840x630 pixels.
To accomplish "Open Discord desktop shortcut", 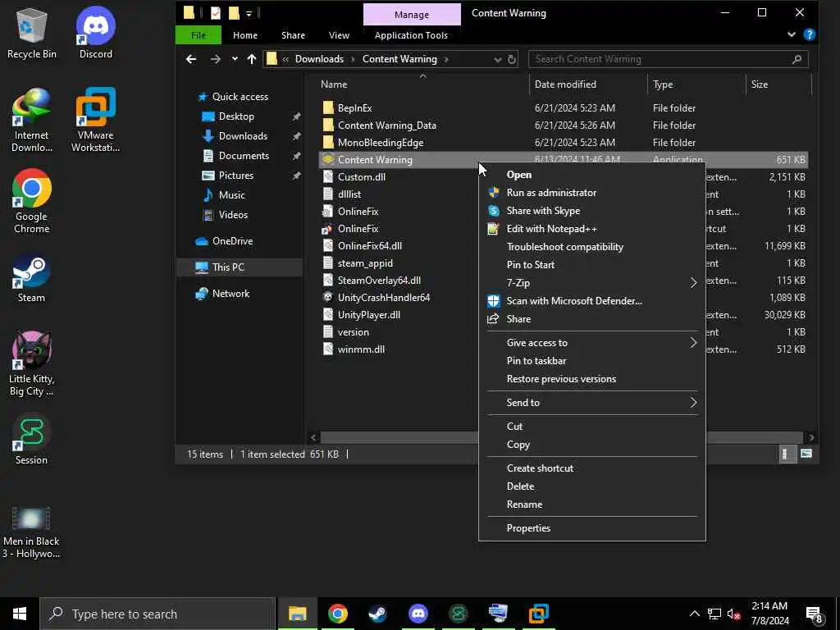I will point(96,33).
